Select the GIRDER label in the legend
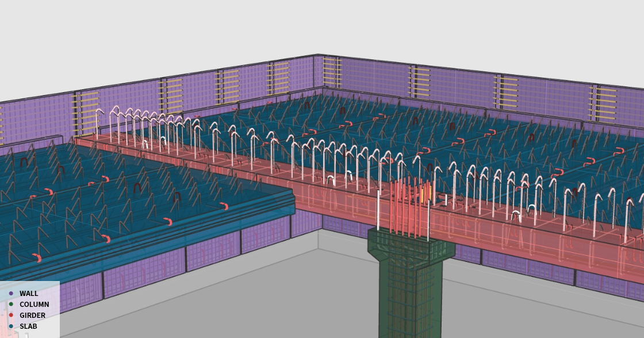644x338 pixels. click(x=32, y=316)
